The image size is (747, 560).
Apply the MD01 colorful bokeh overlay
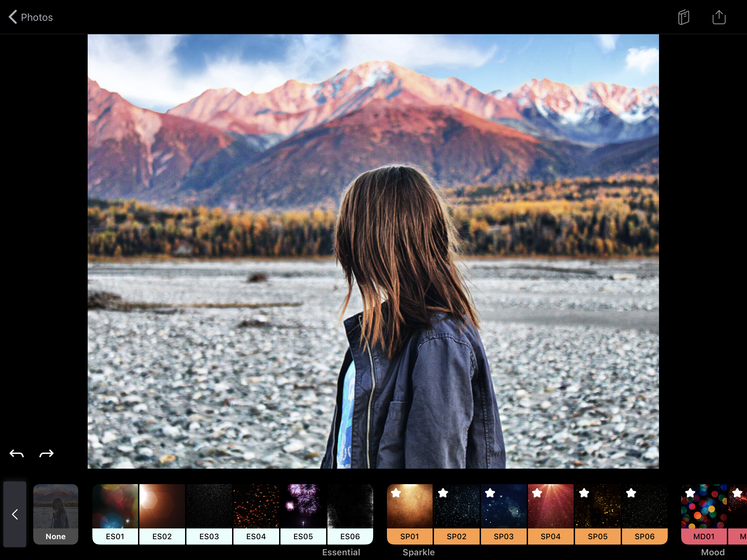coord(704,514)
